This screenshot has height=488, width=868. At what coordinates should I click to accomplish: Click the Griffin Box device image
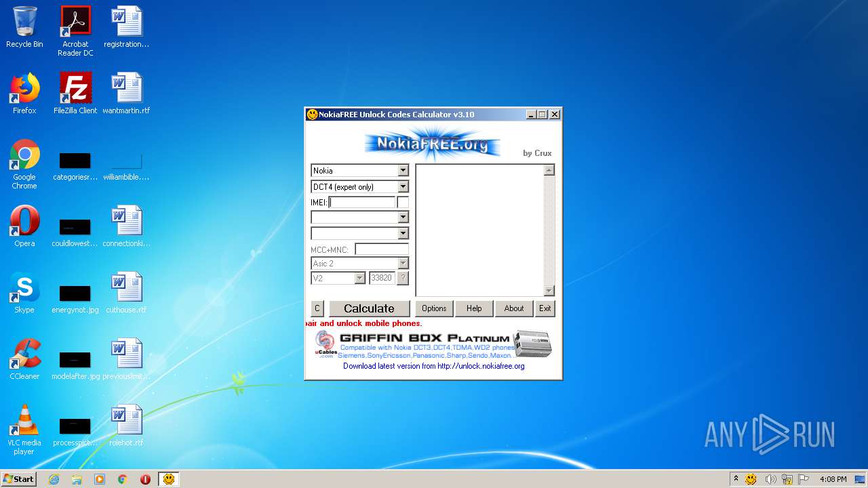(532, 344)
